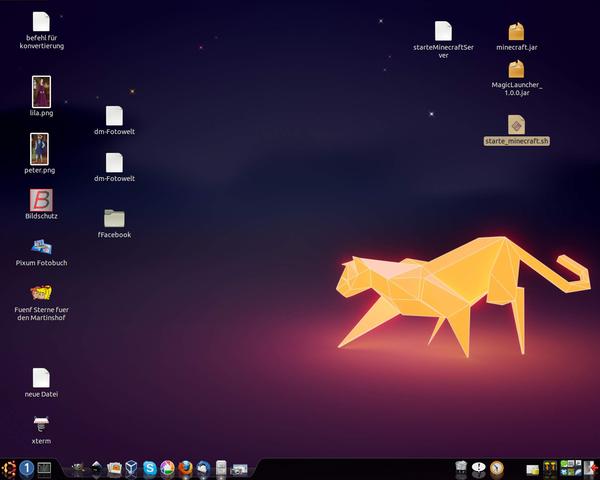
Task: Click the gray file cabinet dock icon
Action: (221, 468)
